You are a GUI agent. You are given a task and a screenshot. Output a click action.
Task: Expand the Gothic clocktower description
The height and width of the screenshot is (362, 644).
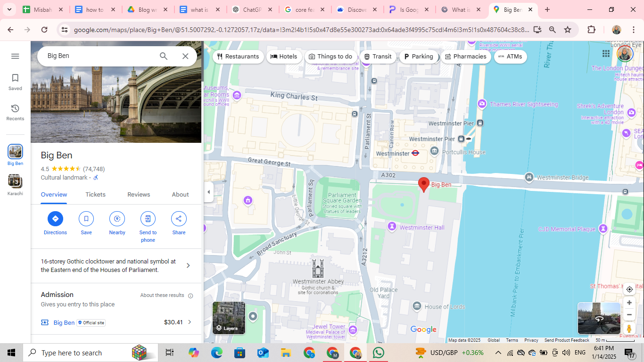click(x=116, y=266)
